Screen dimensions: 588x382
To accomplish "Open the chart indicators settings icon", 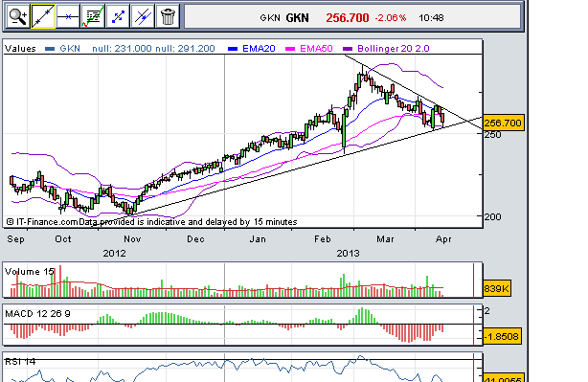I will click(x=93, y=16).
